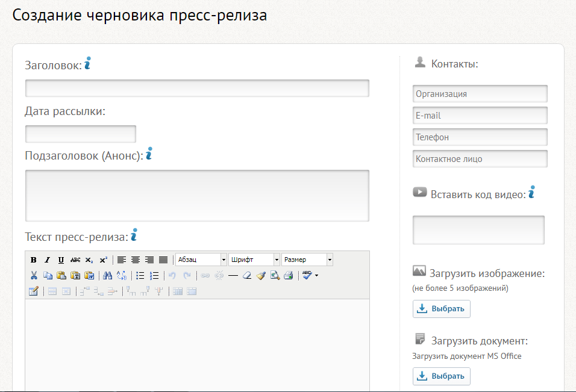
Task: Center-align the press release text
Action: [x=136, y=260]
